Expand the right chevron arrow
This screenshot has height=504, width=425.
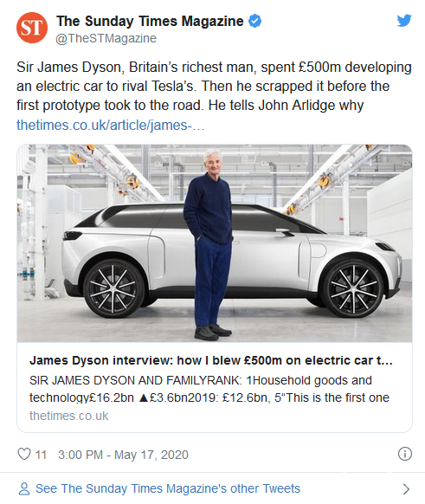(406, 489)
